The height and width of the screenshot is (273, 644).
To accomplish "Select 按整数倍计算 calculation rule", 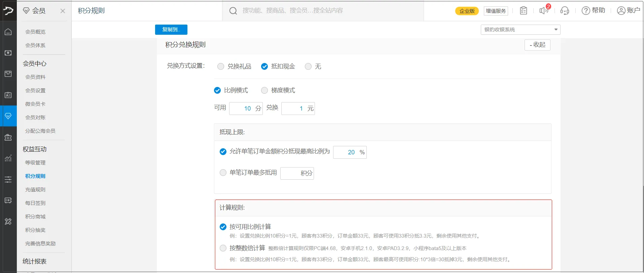I will [x=223, y=248].
